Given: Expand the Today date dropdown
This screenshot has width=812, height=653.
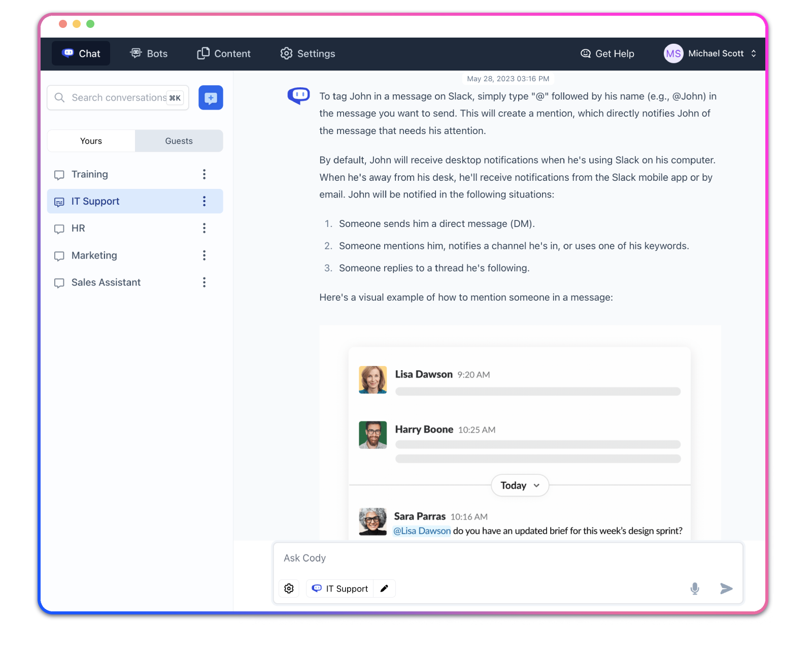Looking at the screenshot, I should tap(520, 485).
